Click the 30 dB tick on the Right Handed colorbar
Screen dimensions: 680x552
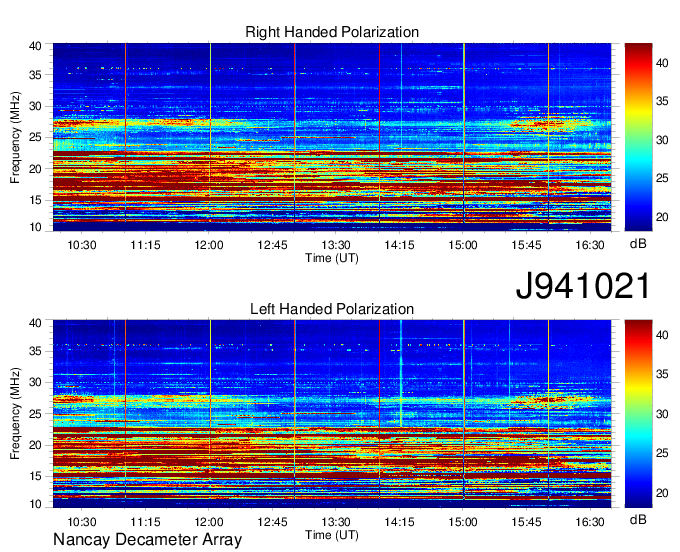tap(662, 140)
